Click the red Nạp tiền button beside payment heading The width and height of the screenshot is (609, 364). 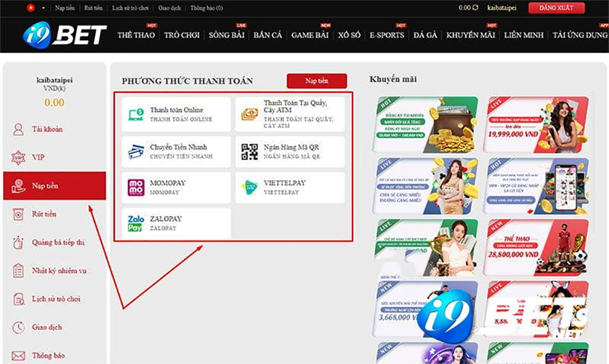point(317,81)
